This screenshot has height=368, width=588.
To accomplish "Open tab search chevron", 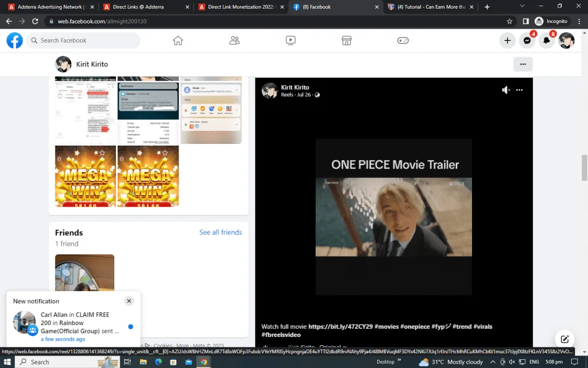I will point(522,7).
